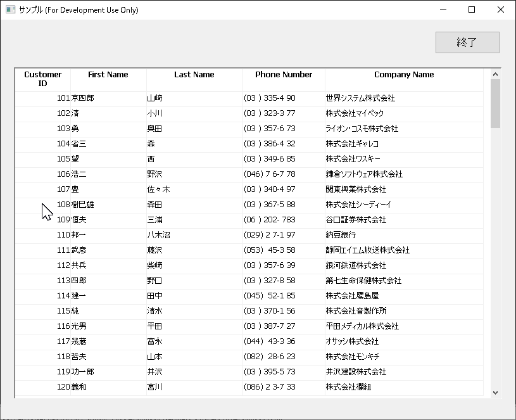The height and width of the screenshot is (420, 516).
Task: Click the 終了 button
Action: 467,42
